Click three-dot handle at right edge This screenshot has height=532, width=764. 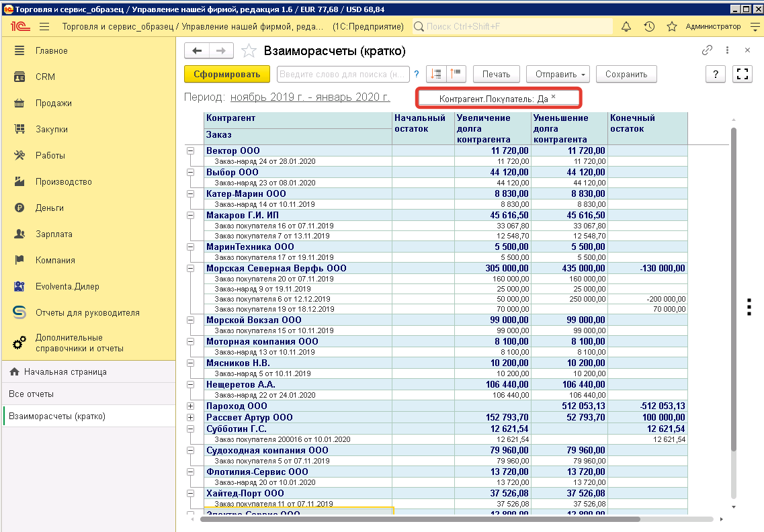pyautogui.click(x=749, y=308)
